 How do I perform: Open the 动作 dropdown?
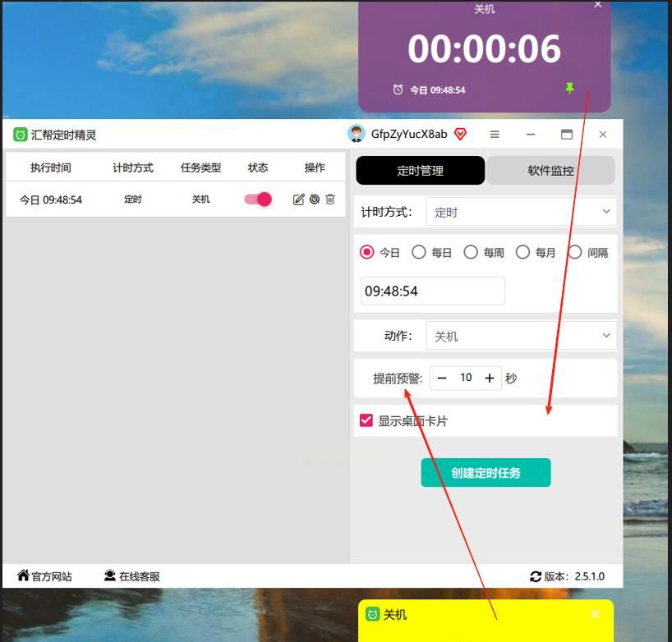pos(521,335)
